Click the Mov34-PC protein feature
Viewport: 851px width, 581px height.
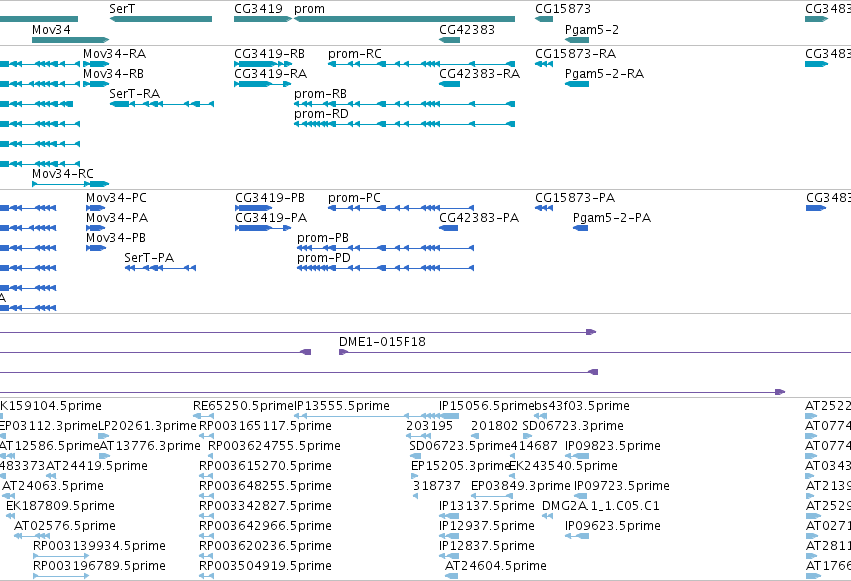pyautogui.click(x=96, y=208)
